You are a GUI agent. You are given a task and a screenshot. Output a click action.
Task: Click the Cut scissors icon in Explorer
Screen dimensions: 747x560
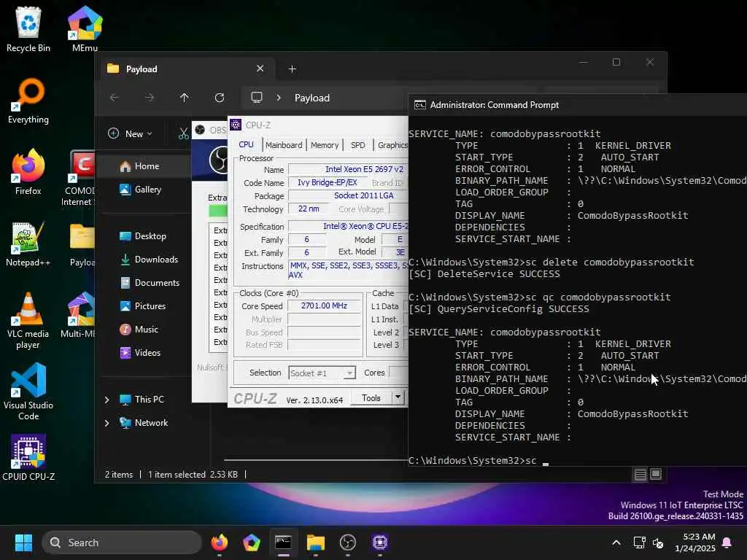pyautogui.click(x=183, y=134)
